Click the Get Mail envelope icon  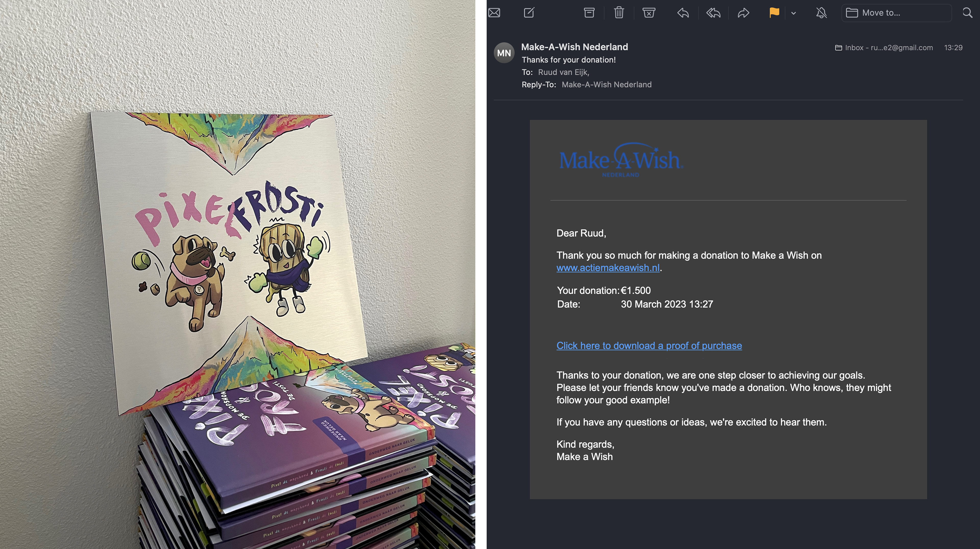pos(494,13)
